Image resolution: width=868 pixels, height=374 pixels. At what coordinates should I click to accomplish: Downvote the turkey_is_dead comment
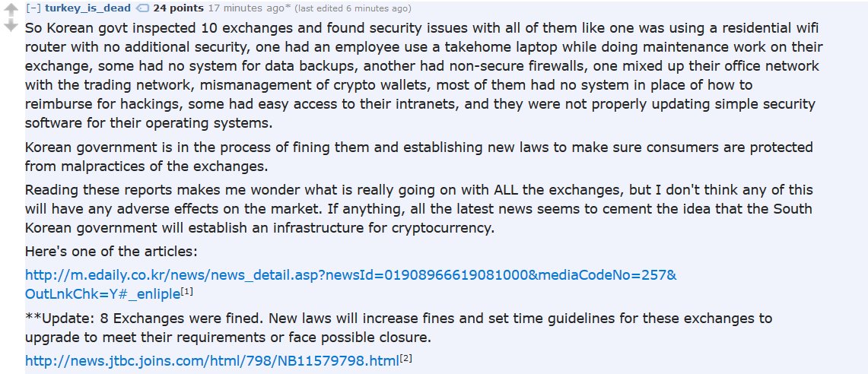coord(11,25)
